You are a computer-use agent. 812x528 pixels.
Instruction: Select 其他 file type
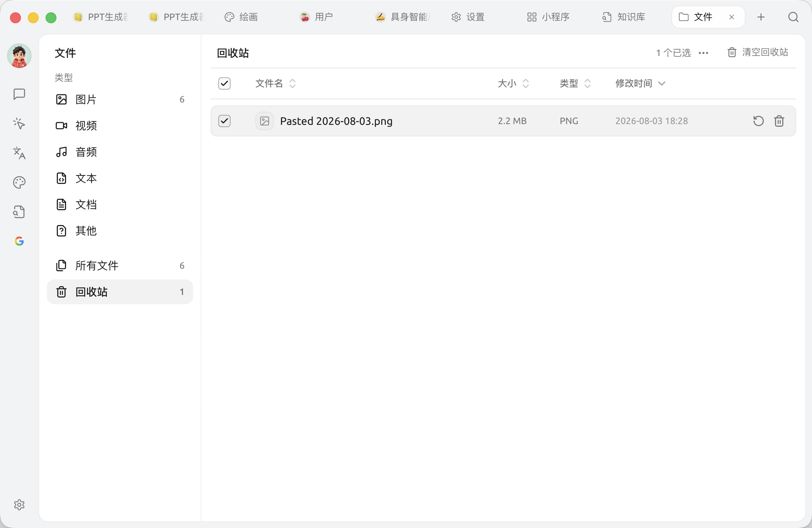pyautogui.click(x=120, y=231)
